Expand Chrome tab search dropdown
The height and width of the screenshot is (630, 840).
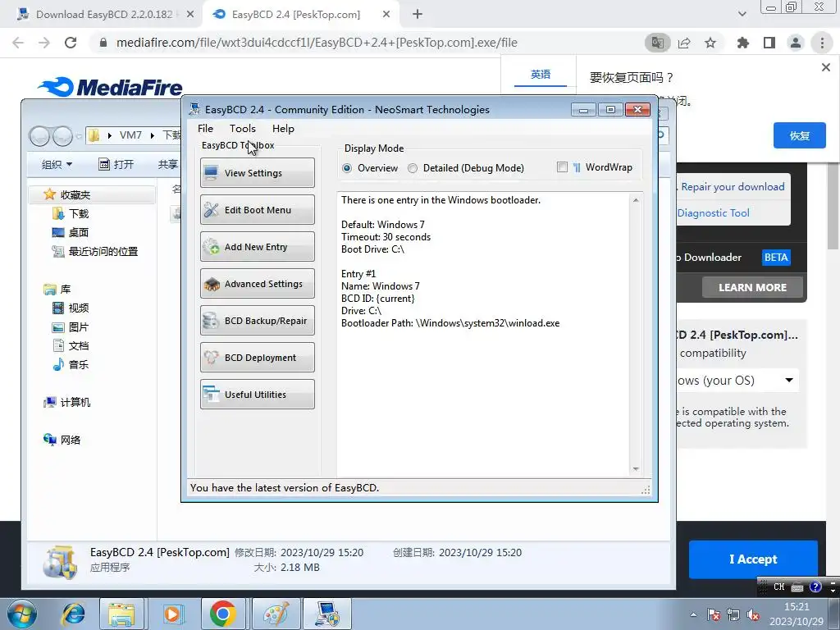pyautogui.click(x=742, y=15)
